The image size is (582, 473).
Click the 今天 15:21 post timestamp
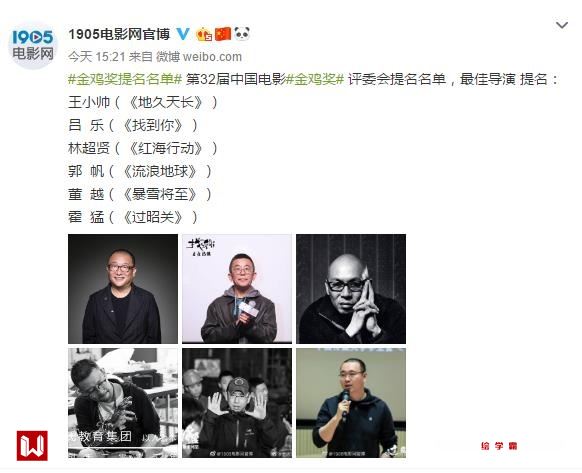pyautogui.click(x=96, y=57)
